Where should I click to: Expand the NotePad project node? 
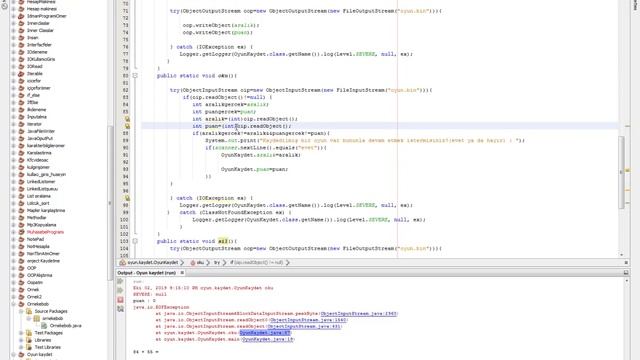point(13,239)
